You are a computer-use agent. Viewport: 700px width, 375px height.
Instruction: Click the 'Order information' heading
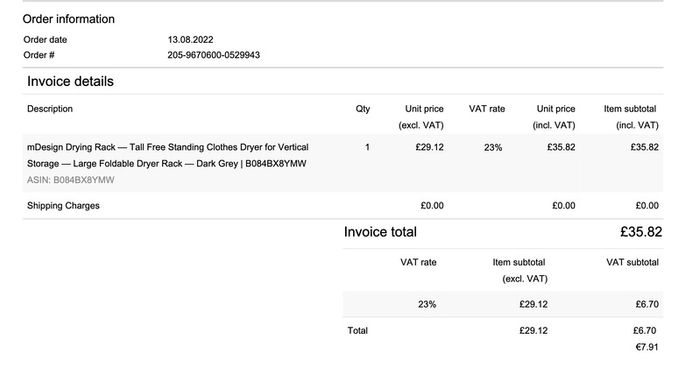[x=69, y=19]
